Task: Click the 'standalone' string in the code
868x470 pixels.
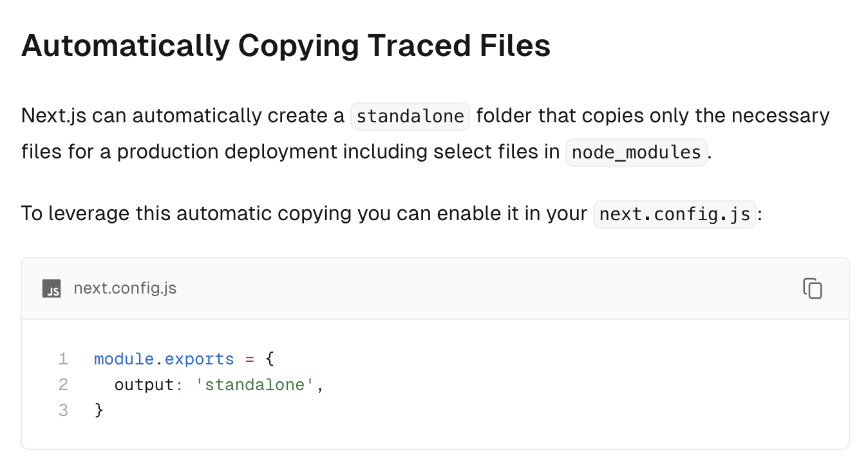Action: [255, 384]
